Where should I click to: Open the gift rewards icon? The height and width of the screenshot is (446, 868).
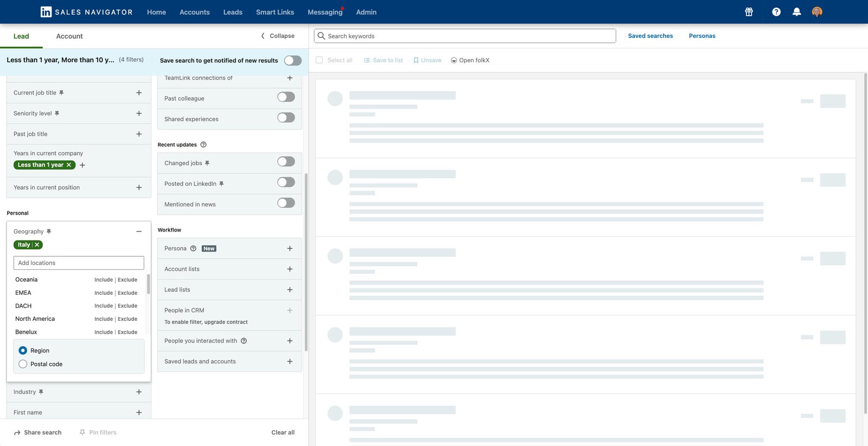coord(749,12)
